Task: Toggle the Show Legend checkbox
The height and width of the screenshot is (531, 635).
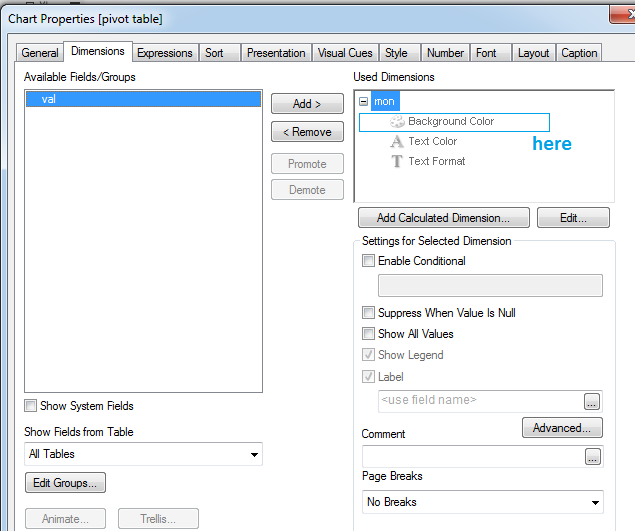Action: tap(368, 355)
